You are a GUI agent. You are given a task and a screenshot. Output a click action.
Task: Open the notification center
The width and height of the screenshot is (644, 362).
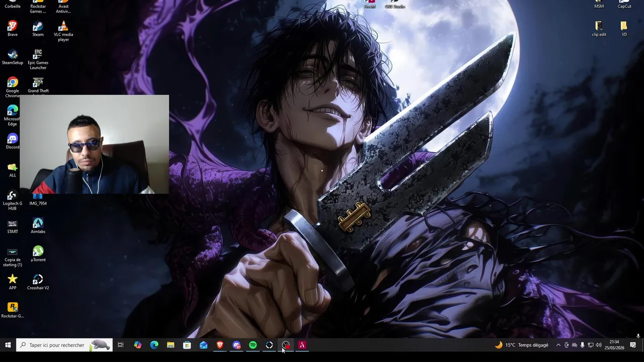(x=633, y=345)
